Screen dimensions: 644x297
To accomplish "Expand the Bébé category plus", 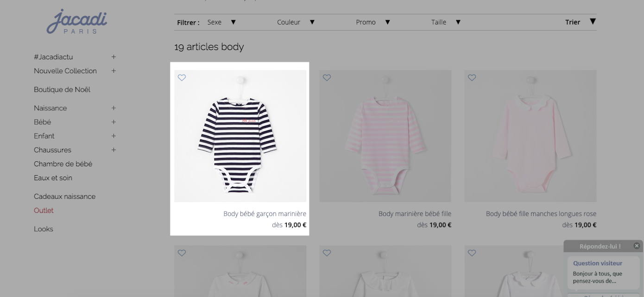I will pos(114,122).
